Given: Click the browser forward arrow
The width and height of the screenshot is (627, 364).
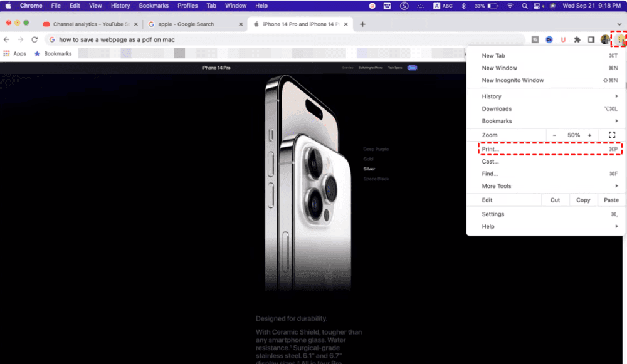Looking at the screenshot, I should [21, 39].
